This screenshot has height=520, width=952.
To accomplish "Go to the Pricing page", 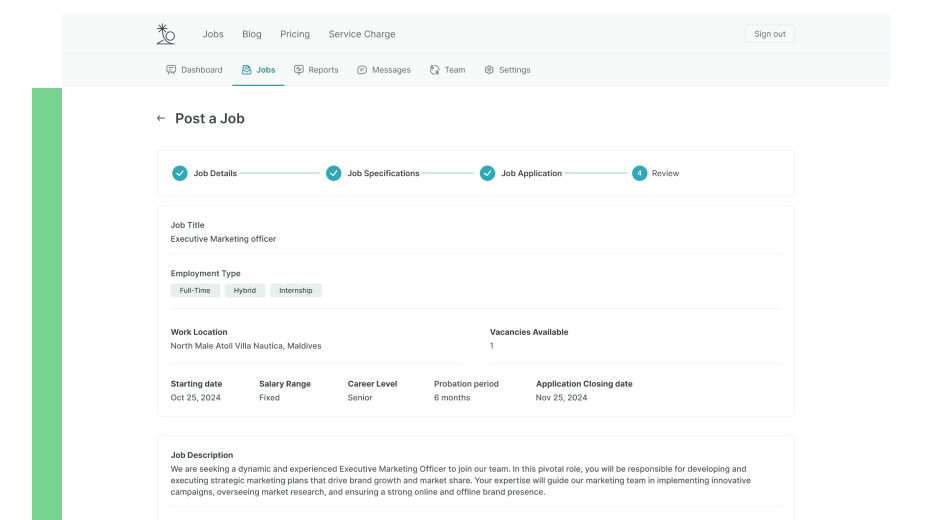I will (x=295, y=34).
